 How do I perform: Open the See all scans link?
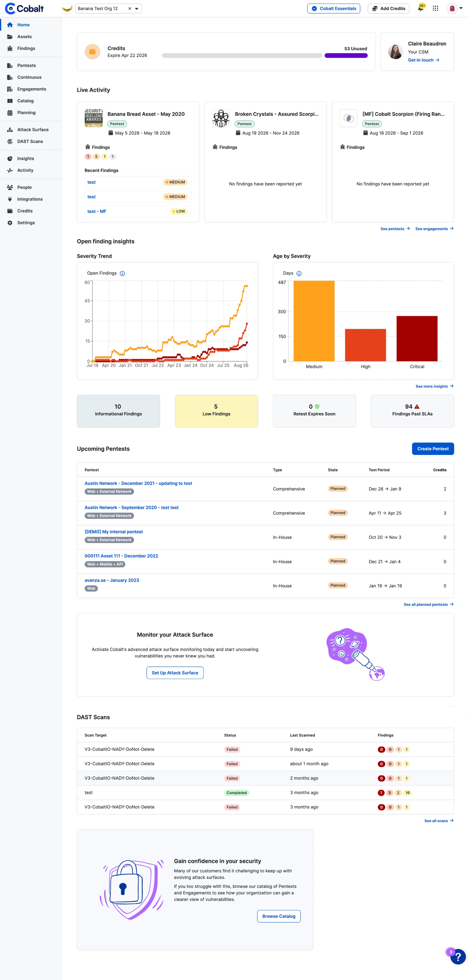439,821
